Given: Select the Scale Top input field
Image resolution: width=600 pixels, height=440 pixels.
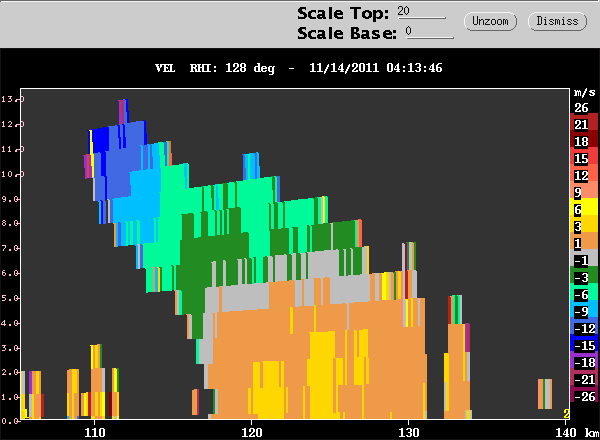Looking at the screenshot, I should pyautogui.click(x=421, y=11).
